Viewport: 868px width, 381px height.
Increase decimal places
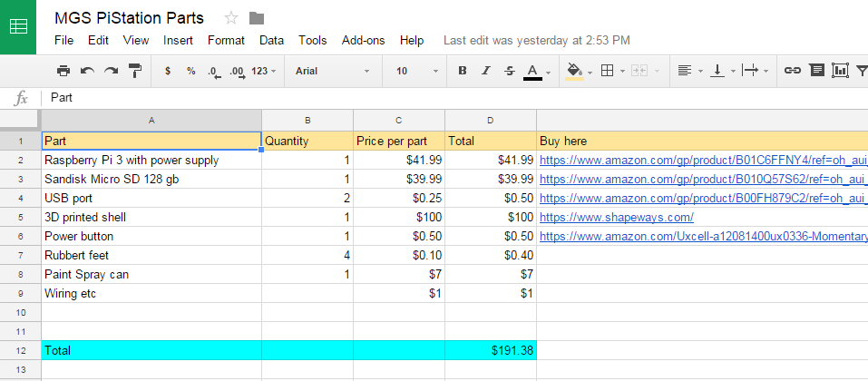(238, 72)
